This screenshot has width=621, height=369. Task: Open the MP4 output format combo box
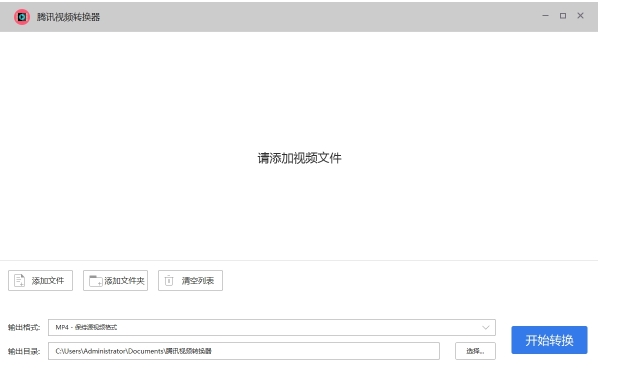click(x=272, y=327)
